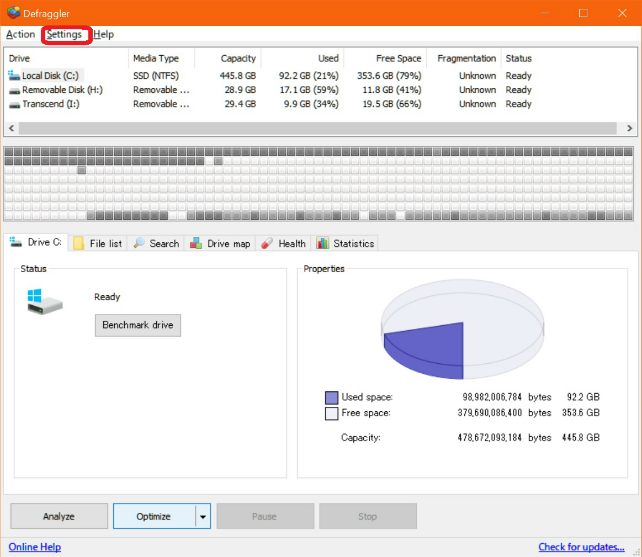This screenshot has width=642, height=557.
Task: Click the 92.2 GB (21%) used cell
Action: click(309, 76)
